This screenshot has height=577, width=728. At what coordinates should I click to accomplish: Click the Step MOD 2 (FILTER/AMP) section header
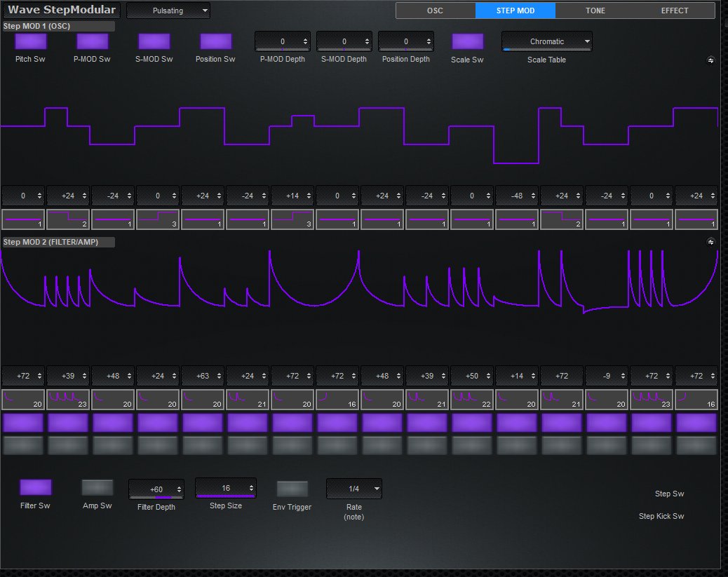coord(58,242)
